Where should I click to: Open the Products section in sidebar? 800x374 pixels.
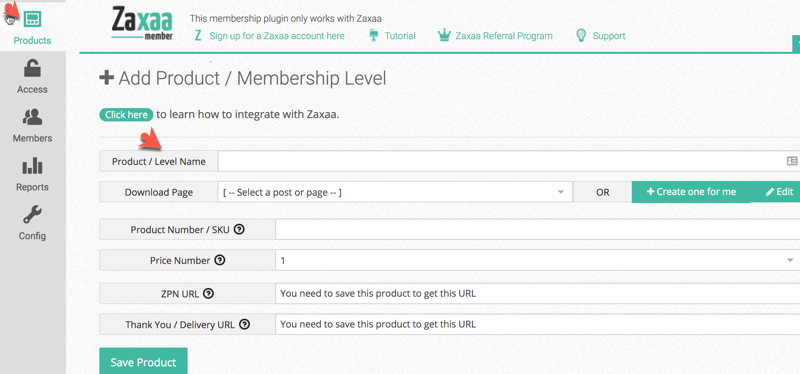click(32, 26)
